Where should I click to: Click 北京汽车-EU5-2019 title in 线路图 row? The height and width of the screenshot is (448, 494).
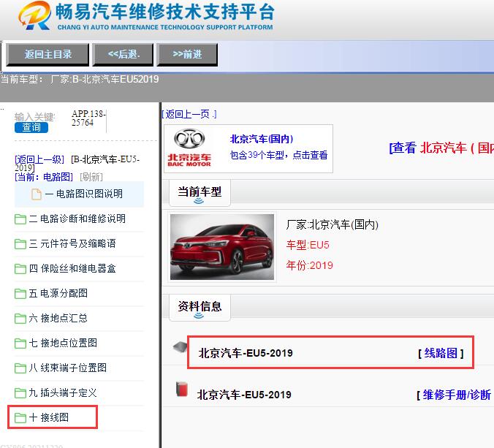click(x=246, y=353)
